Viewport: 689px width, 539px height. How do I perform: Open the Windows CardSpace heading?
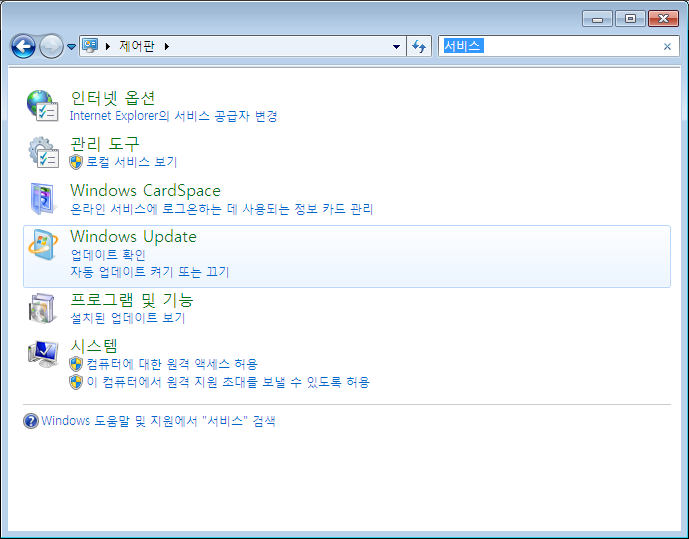145,190
